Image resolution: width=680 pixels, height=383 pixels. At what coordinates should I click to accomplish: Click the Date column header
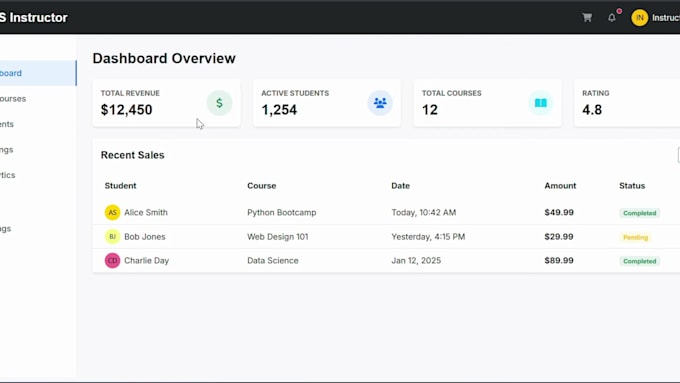[400, 186]
